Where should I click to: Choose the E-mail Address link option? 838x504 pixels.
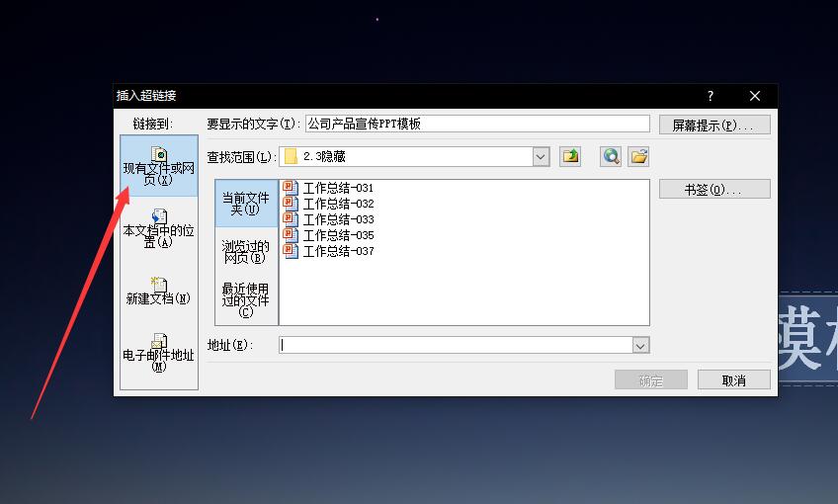(x=159, y=353)
